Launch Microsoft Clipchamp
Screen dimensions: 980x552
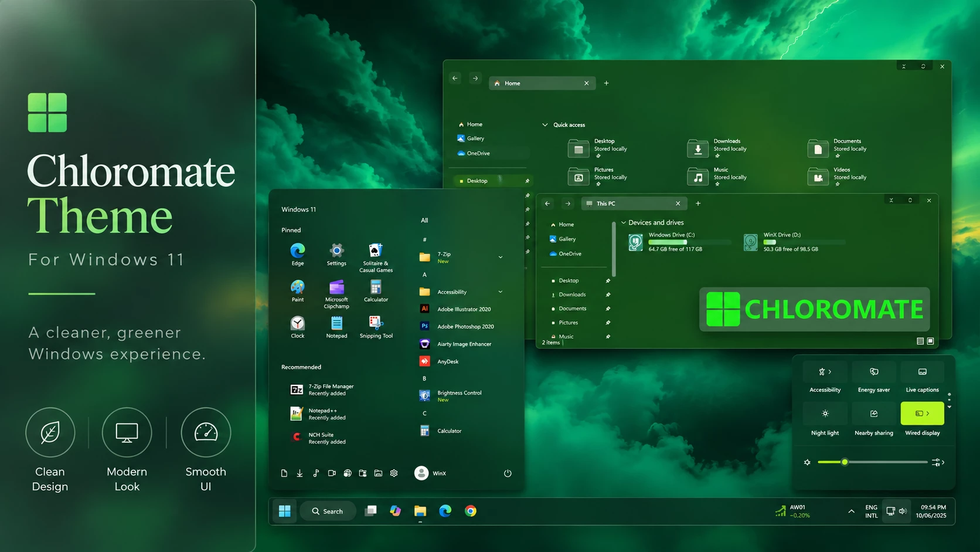pos(336,294)
